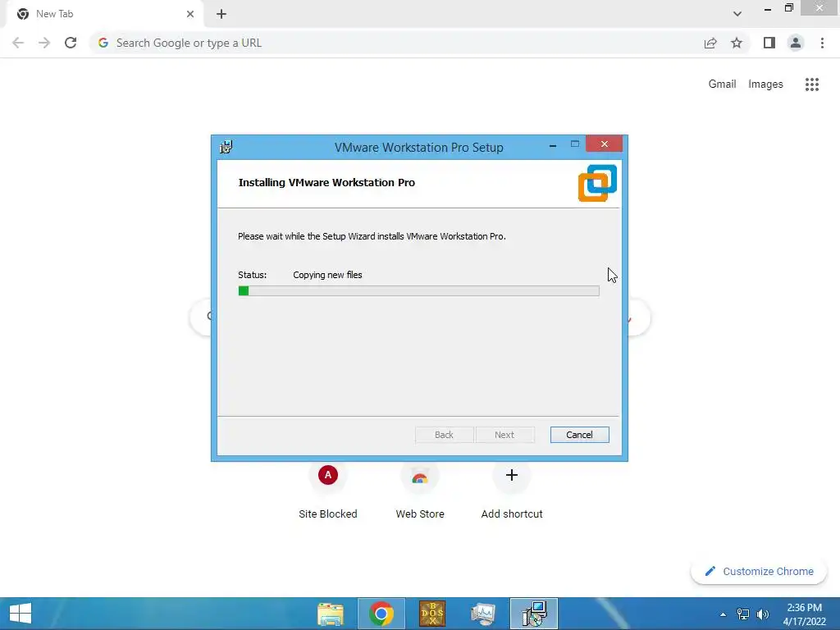Open DOSBox-X from the taskbar
Viewport: 840px width, 630px height.
(431, 614)
